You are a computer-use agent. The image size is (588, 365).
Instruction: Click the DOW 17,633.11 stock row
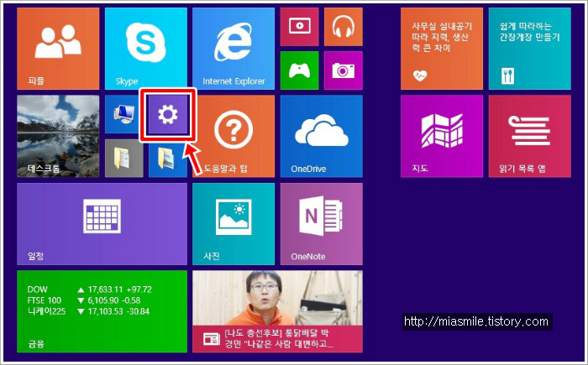pyautogui.click(x=90, y=289)
